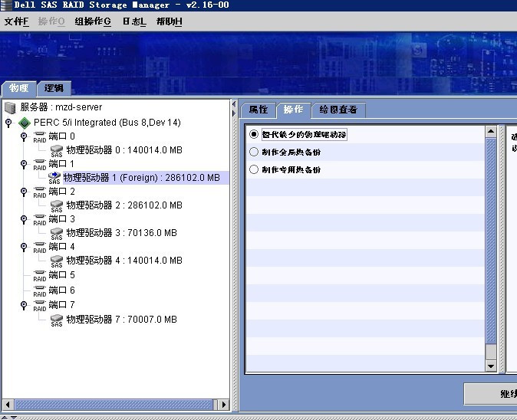The width and height of the screenshot is (517, 420).
Task: Click the upper arrow on the pane divider
Action: [234, 104]
